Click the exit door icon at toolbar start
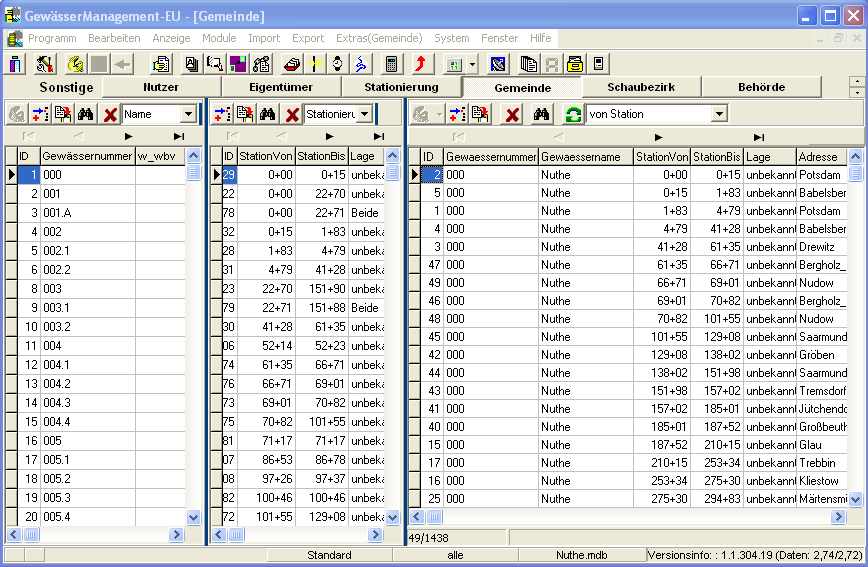The height and width of the screenshot is (567, 868). 16,64
